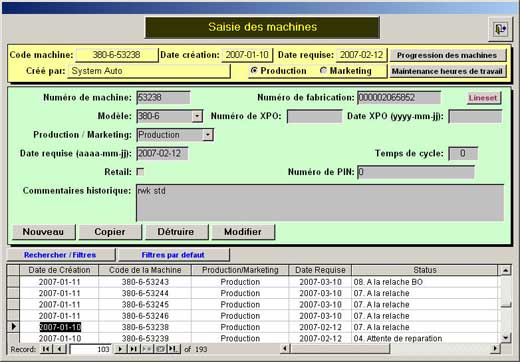Go to first record navigation arrow
520x362 pixels.
(46, 349)
